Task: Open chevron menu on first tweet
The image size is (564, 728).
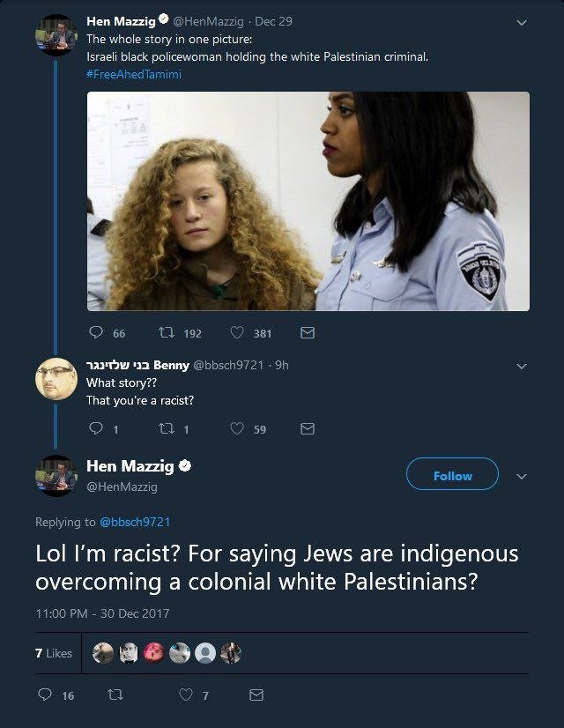Action: (521, 23)
